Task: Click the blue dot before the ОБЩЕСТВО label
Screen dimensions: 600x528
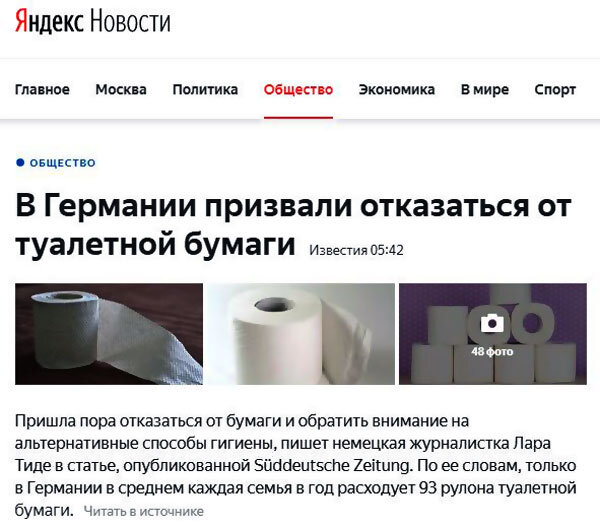Action: pyautogui.click(x=20, y=163)
